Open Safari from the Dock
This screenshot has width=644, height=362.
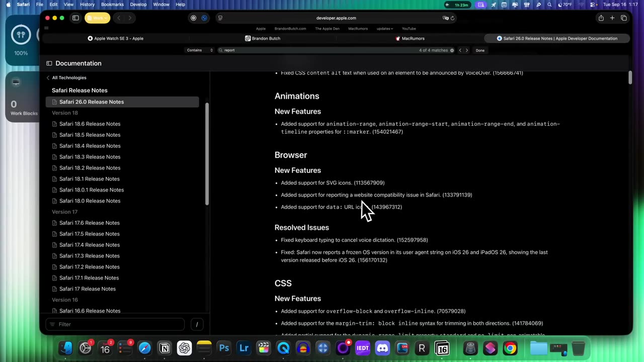[145, 348]
